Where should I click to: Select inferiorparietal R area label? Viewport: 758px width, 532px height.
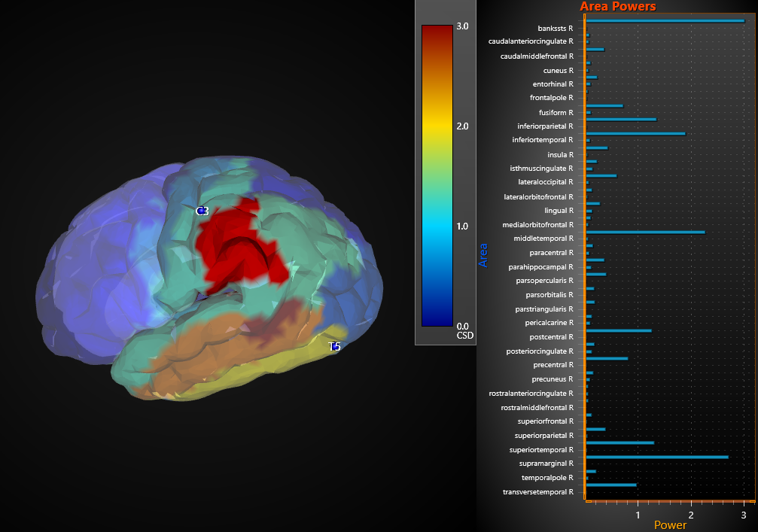[545, 126]
